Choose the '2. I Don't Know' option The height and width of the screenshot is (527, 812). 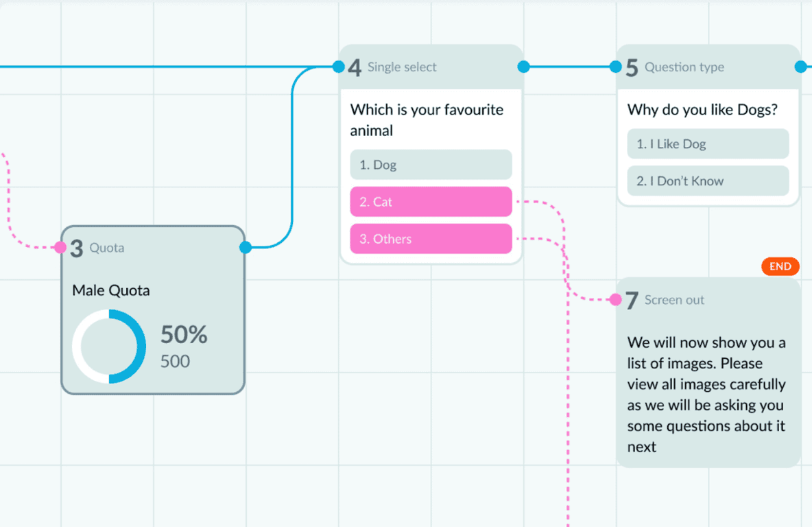708,181
